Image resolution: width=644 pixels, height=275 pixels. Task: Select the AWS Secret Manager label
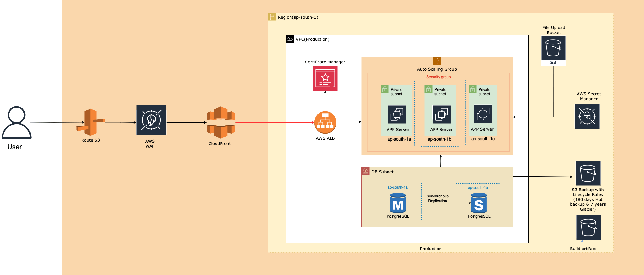(589, 96)
